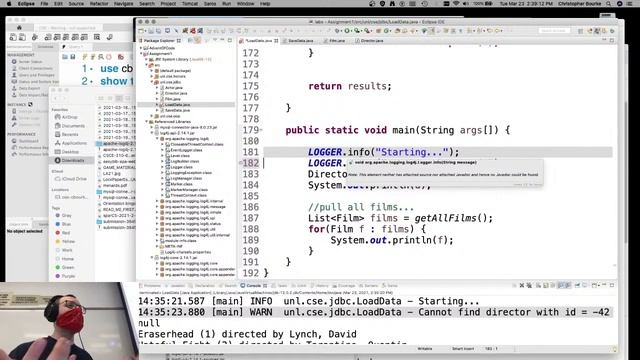Expand the AdventOfCode project node
The height and width of the screenshot is (360, 640).
point(142,48)
